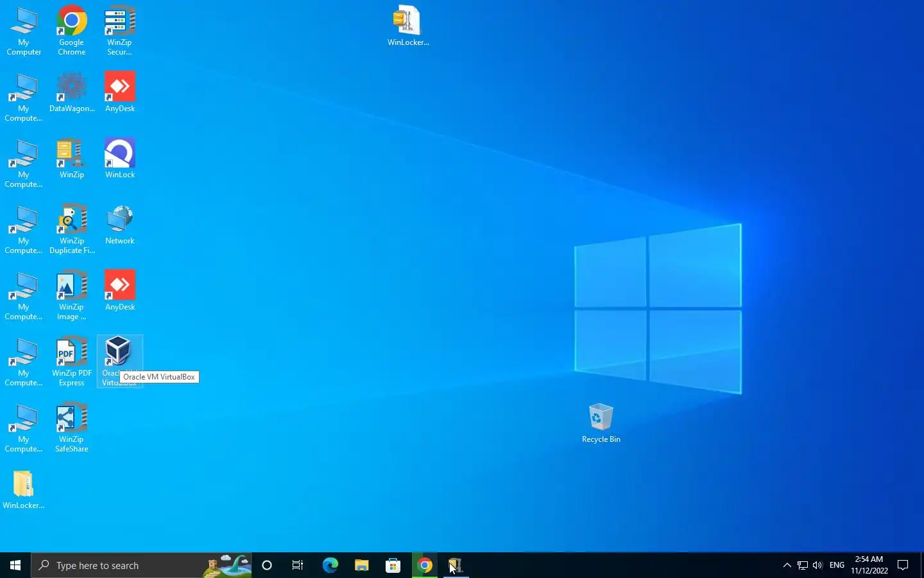This screenshot has width=924, height=578.
Task: Open WinZip Duplicate Fi... desktop shortcut
Action: click(72, 229)
